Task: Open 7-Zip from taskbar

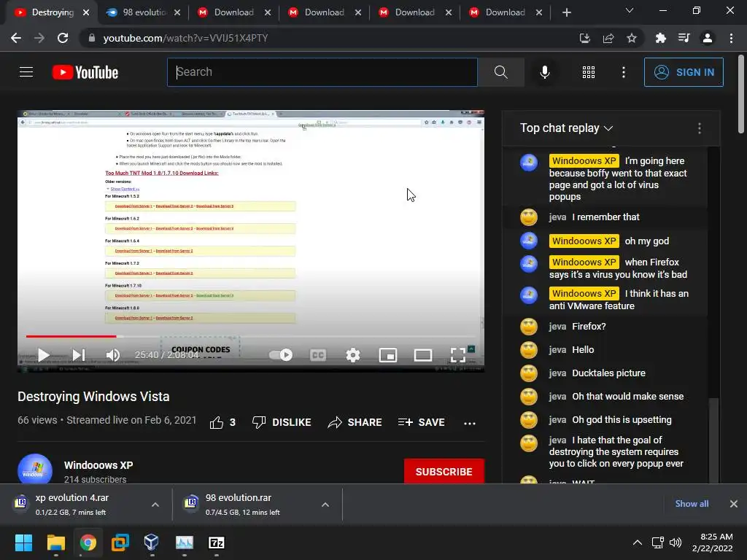Action: pos(216,542)
